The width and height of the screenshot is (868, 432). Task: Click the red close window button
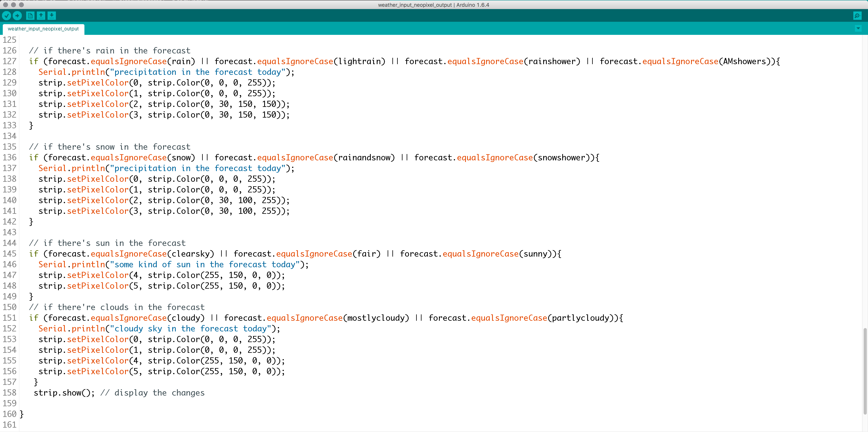(5, 5)
